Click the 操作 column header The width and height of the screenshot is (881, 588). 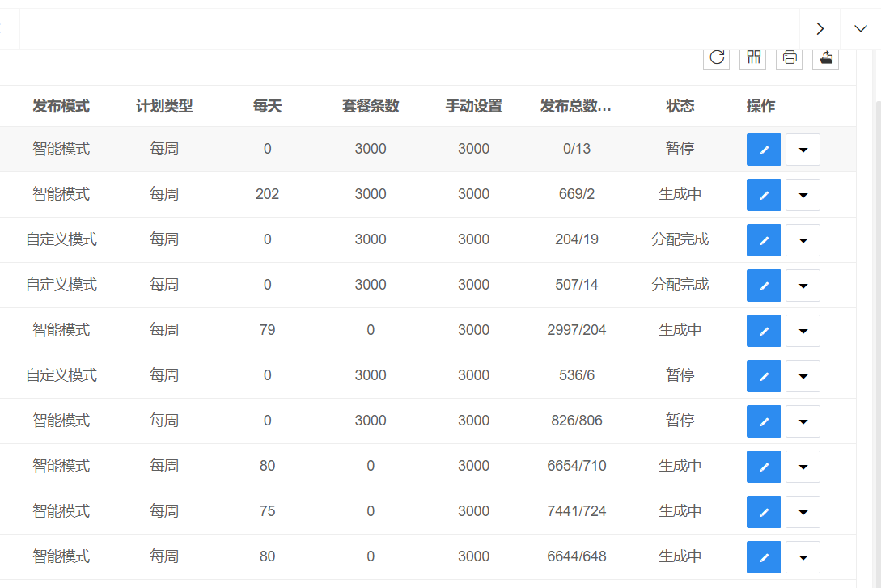click(x=760, y=106)
